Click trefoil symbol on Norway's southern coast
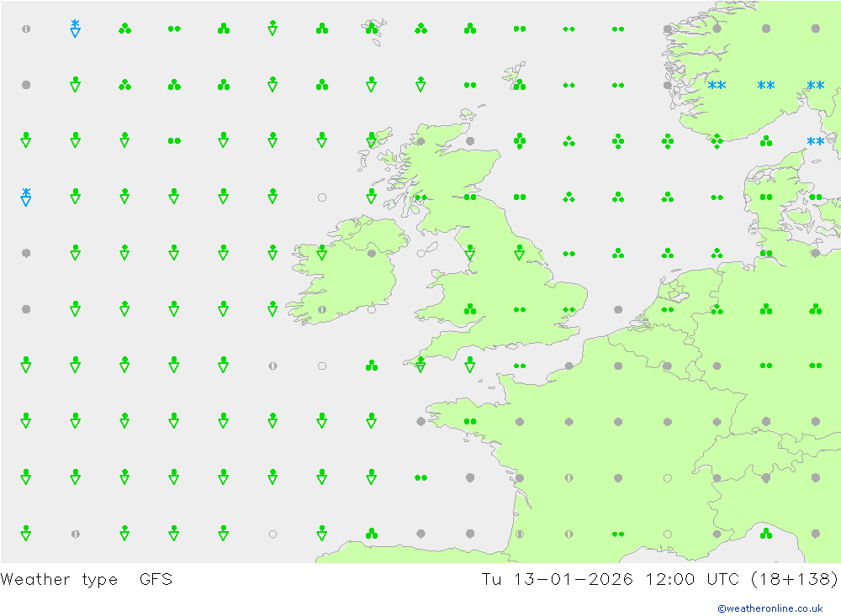This screenshot has height=616, width=841. [x=717, y=141]
